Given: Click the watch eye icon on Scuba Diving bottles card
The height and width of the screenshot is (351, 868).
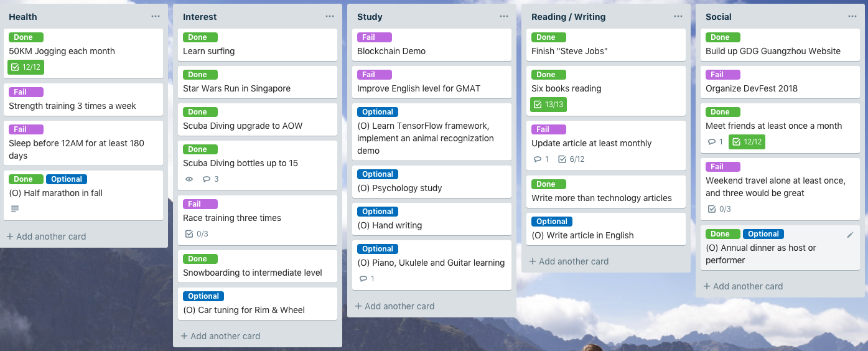Looking at the screenshot, I should pos(190,179).
